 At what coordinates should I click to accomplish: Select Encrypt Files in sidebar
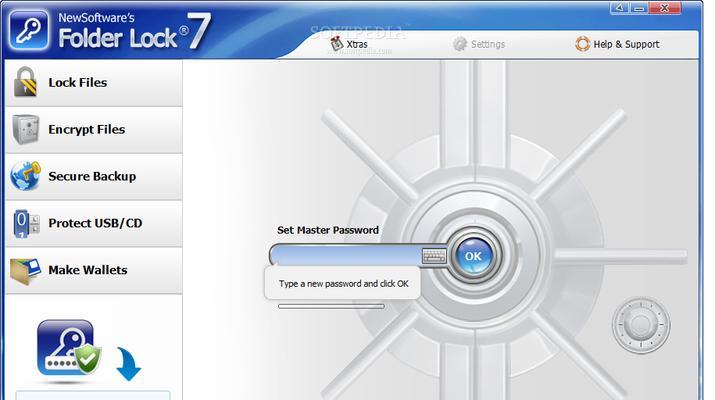(94, 130)
